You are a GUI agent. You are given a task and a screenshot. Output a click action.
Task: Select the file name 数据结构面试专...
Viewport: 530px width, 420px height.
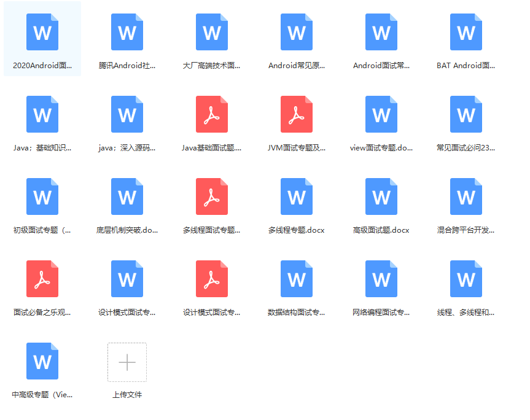pyautogui.click(x=297, y=312)
